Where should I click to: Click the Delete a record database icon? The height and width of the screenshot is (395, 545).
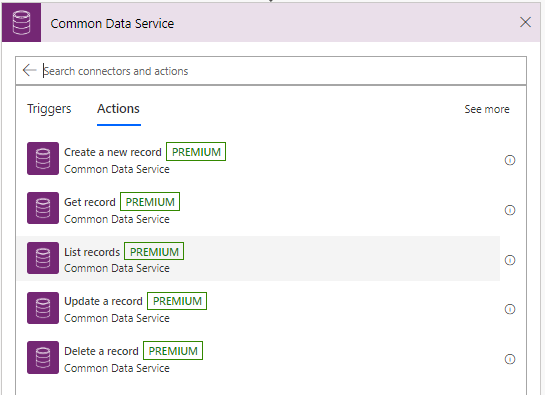point(43,357)
